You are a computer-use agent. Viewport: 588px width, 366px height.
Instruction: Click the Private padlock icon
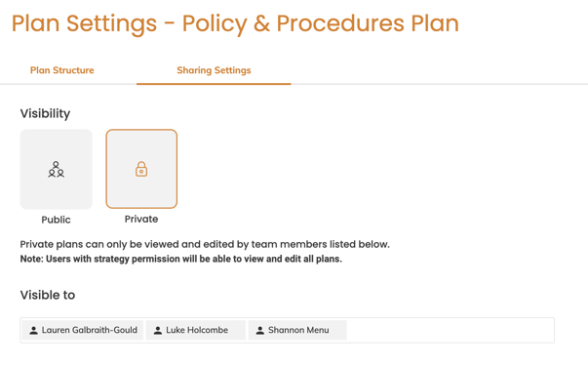pyautogui.click(x=141, y=169)
